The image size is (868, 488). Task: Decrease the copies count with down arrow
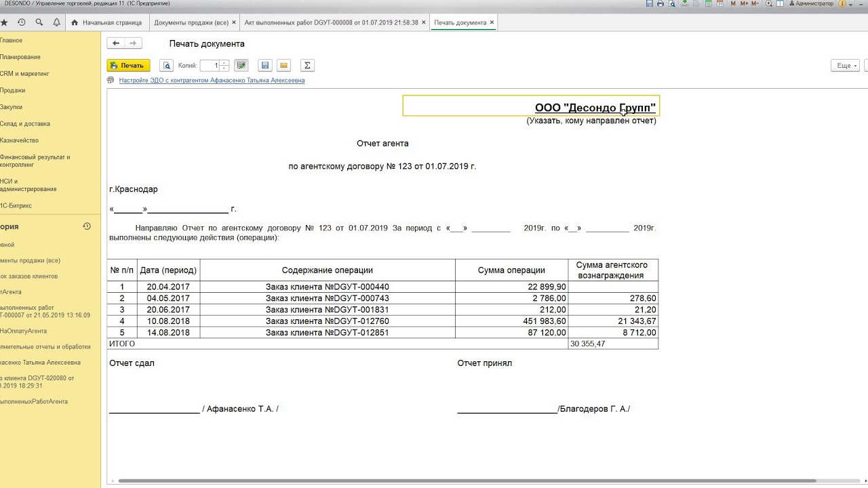click(x=224, y=68)
